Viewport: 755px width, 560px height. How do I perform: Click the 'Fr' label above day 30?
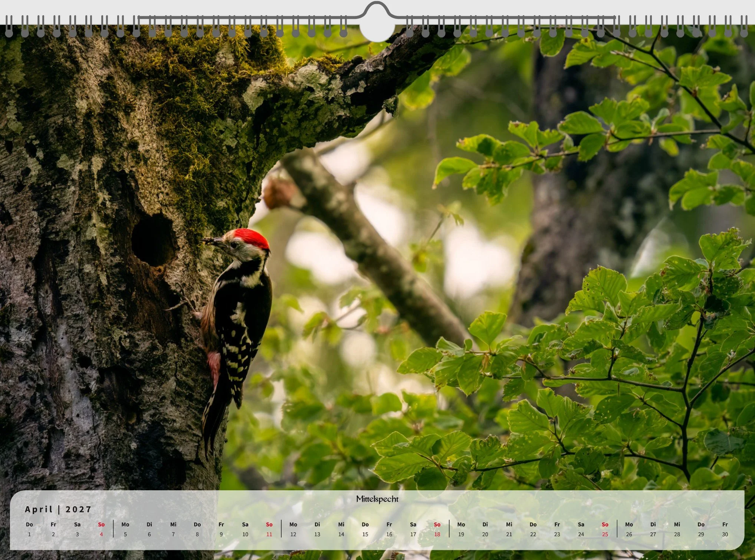pos(725,524)
